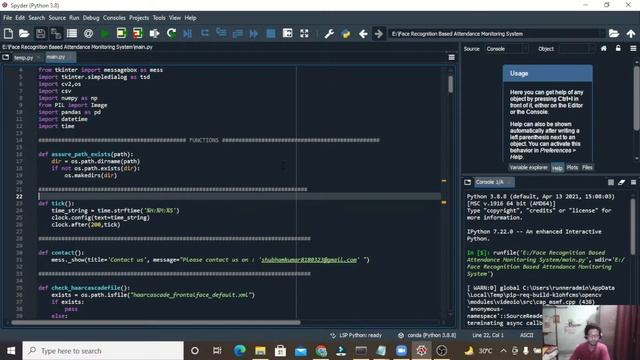Run selection or current line
The height and width of the screenshot is (360, 640).
(x=154, y=33)
